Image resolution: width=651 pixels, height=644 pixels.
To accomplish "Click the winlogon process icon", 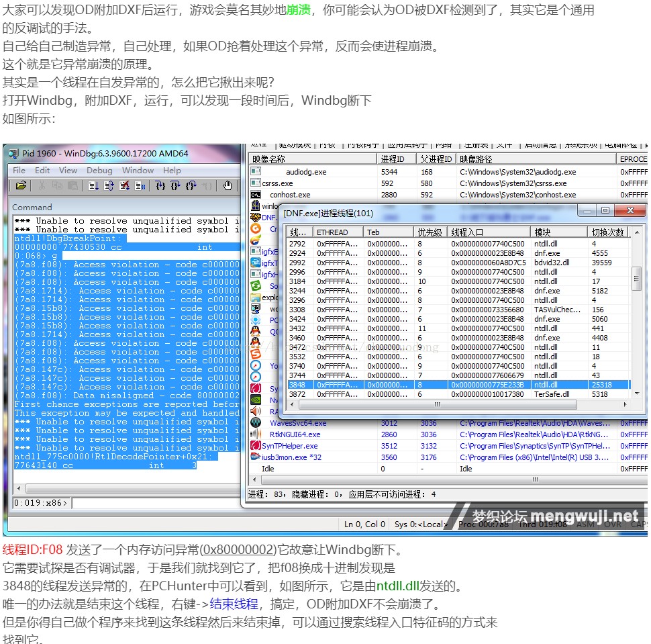I will tap(256, 205).
